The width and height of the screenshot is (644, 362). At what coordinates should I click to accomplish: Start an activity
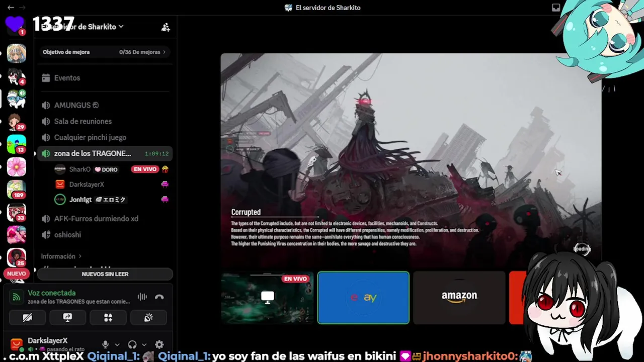108,317
